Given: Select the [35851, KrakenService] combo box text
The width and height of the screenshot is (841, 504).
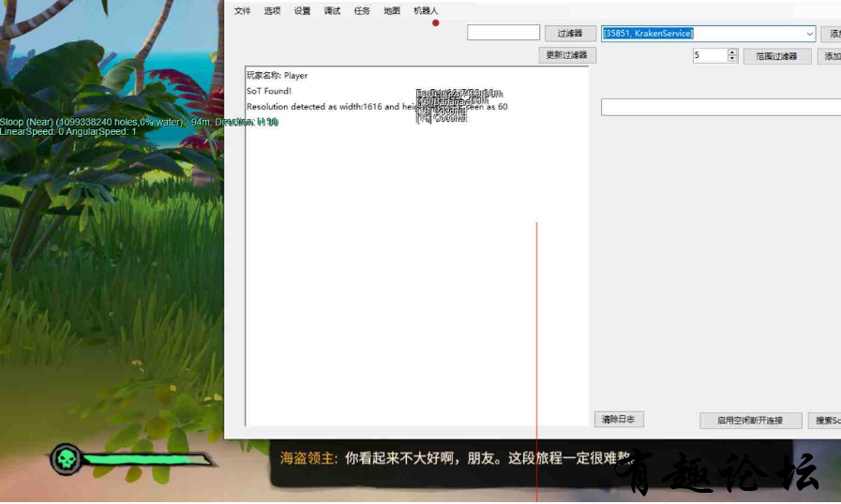Looking at the screenshot, I should [649, 33].
